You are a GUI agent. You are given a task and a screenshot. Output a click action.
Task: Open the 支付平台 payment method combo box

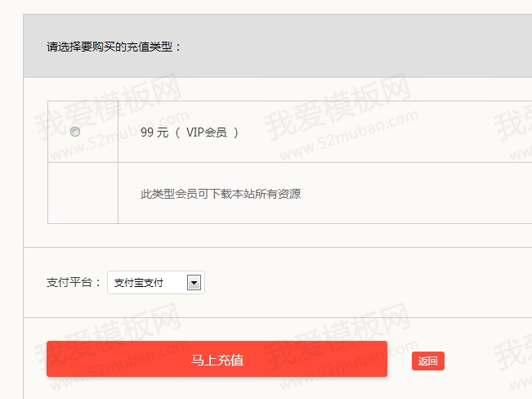click(x=156, y=283)
